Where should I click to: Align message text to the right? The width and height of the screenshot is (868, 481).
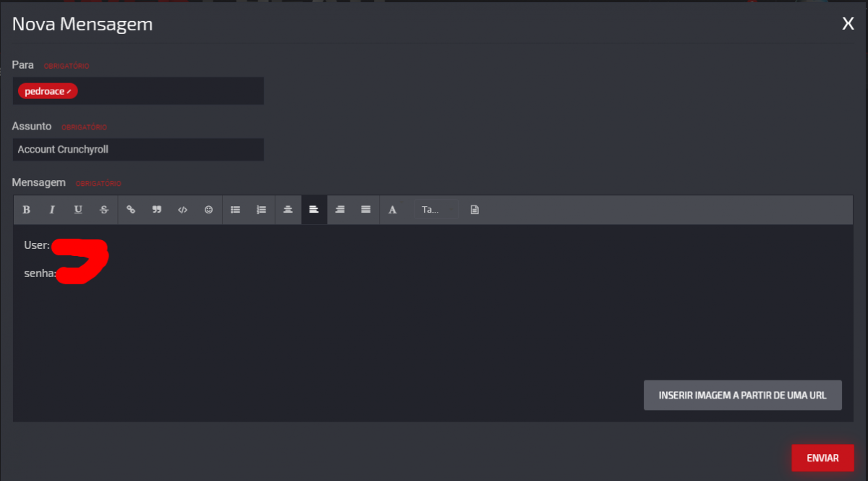(340, 210)
